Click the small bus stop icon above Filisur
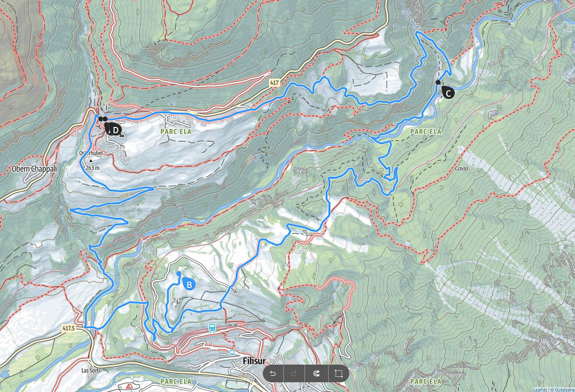The height and width of the screenshot is (392, 575). (x=232, y=352)
